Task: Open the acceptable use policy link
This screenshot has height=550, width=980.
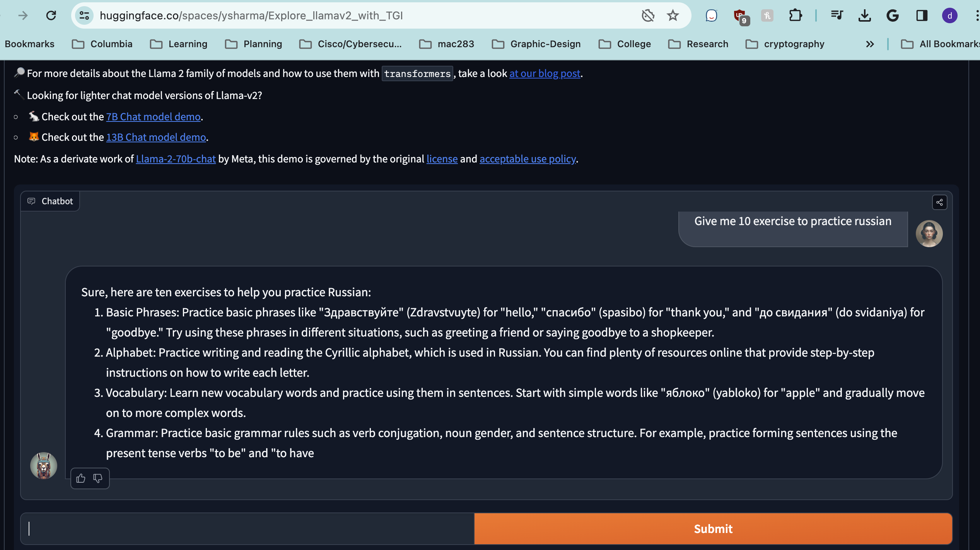Action: 528,159
